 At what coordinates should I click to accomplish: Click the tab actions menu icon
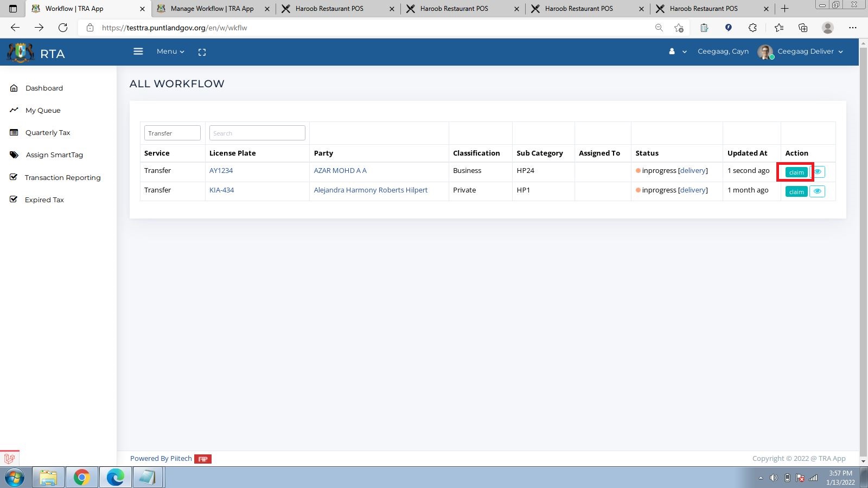click(x=13, y=9)
